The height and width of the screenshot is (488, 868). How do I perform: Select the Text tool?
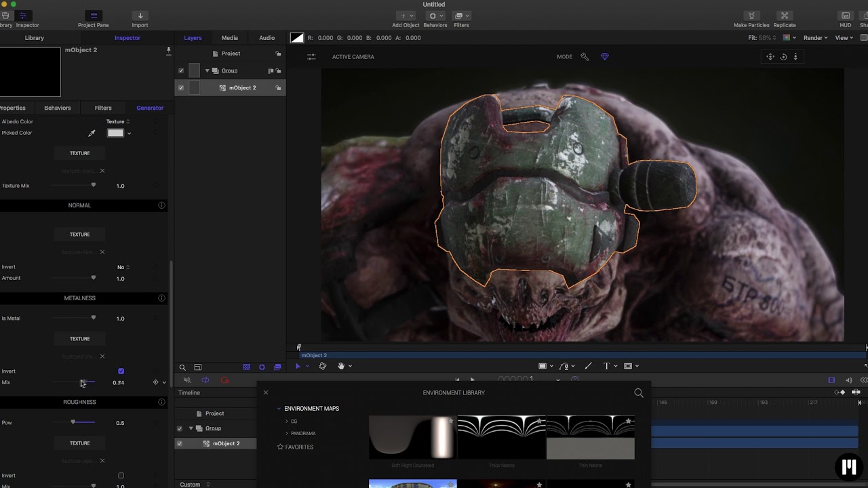(606, 366)
